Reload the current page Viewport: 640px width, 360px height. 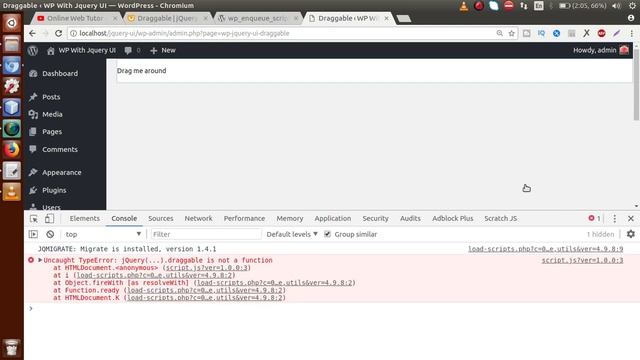(58, 33)
